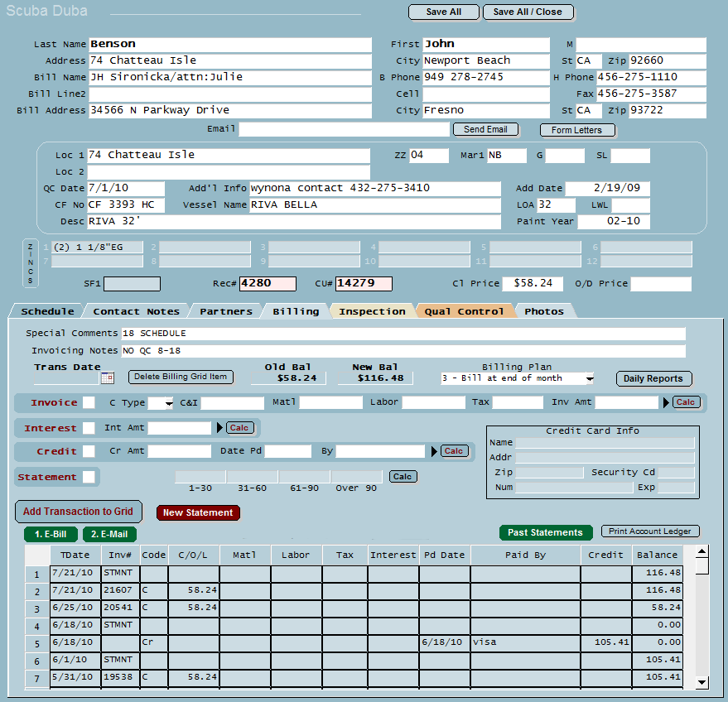Image resolution: width=728 pixels, height=702 pixels.
Task: Click the Balance column header
Action: coord(657,555)
